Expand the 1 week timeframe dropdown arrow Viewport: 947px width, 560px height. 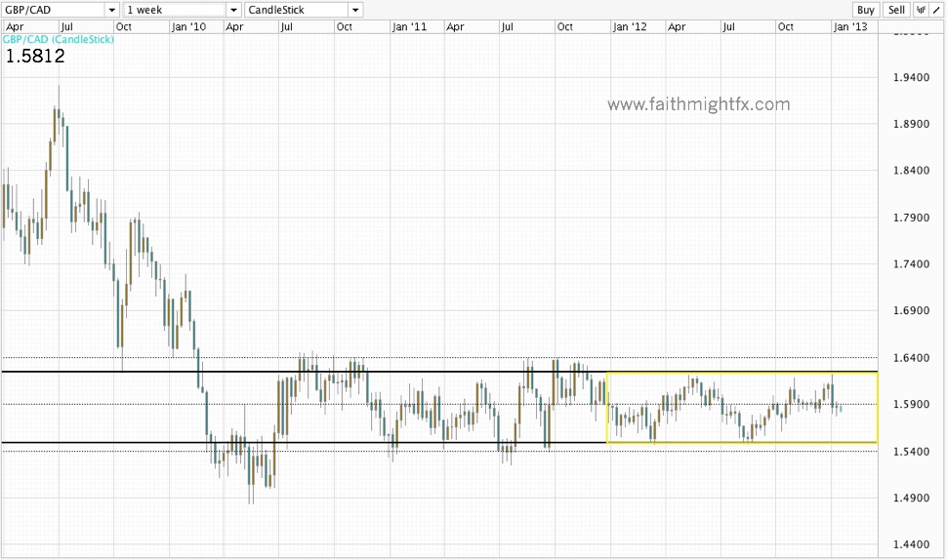click(x=233, y=10)
